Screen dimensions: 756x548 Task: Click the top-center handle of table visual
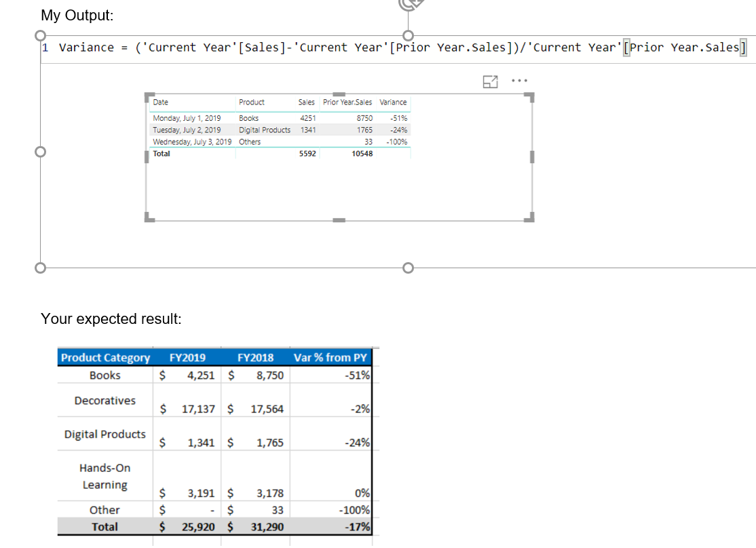tap(339, 94)
